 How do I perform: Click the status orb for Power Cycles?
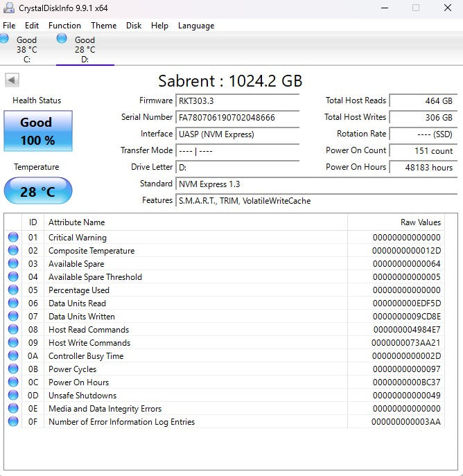[x=13, y=369]
